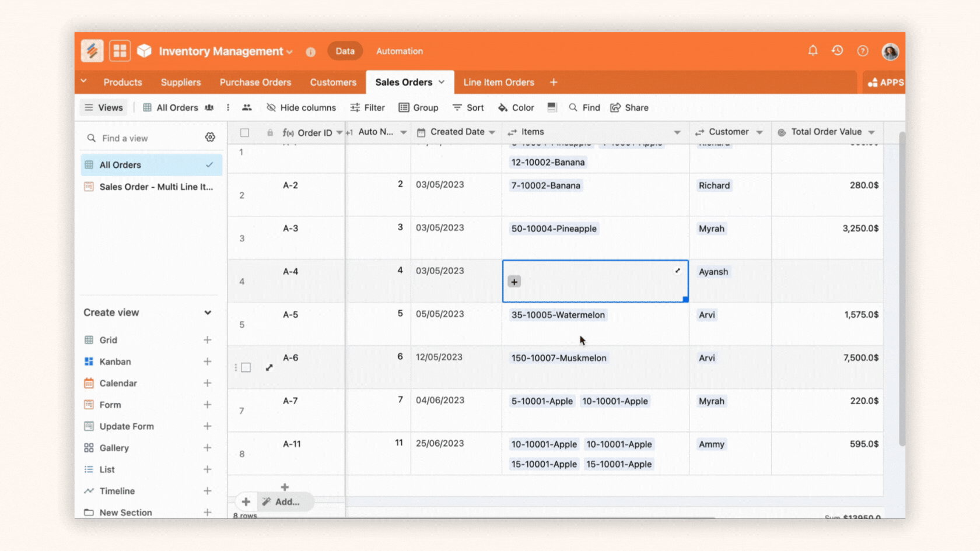Click plus button in the empty Items cell
This screenshot has height=551, width=980.
514,282
